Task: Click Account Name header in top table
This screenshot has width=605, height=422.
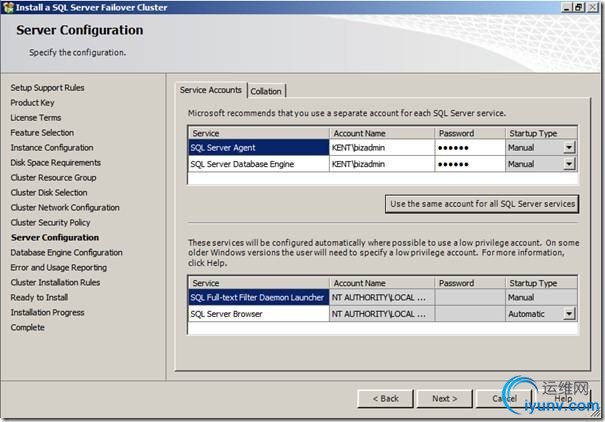Action: 382,133
